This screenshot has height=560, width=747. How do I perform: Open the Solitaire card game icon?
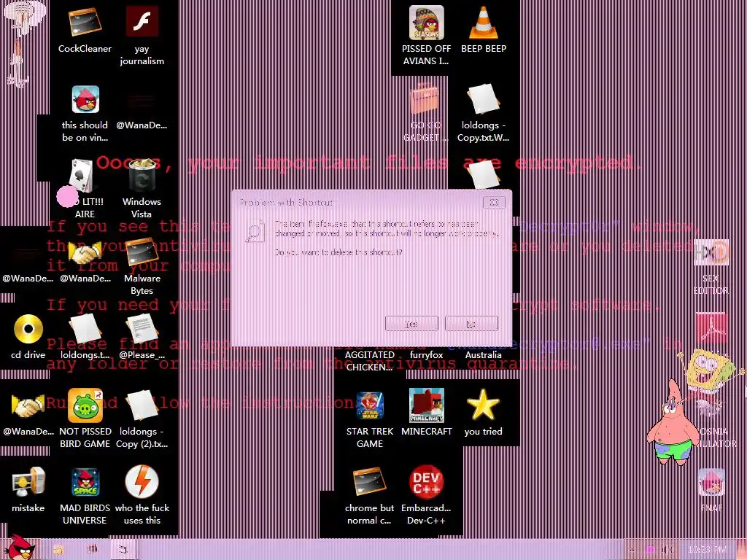click(x=81, y=175)
